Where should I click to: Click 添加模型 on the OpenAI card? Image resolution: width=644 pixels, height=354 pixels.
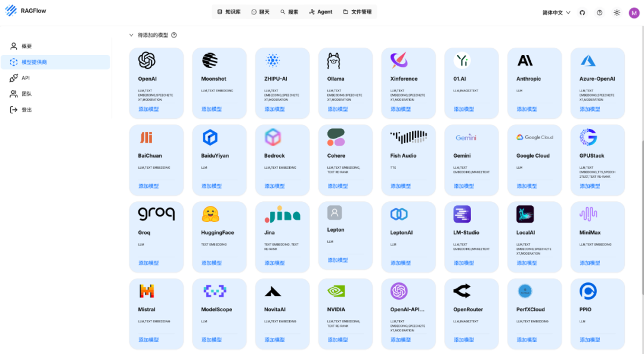tap(148, 109)
